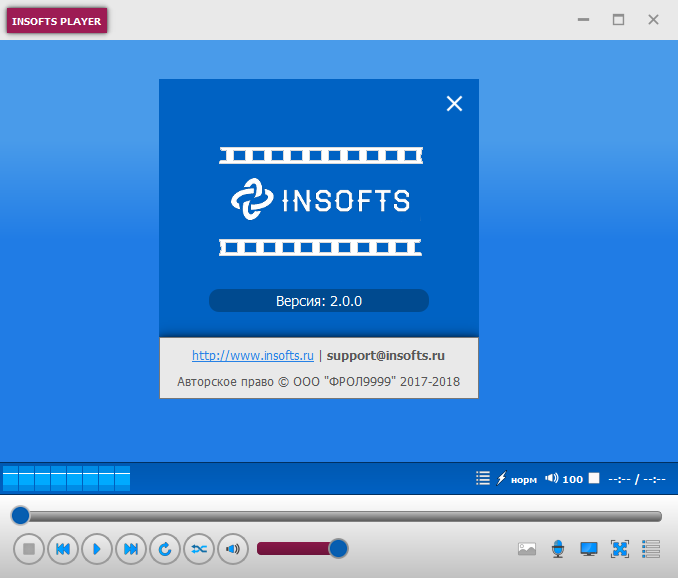678x578 pixels.
Task: Click the speaker icon beside 100
Action: (x=551, y=478)
